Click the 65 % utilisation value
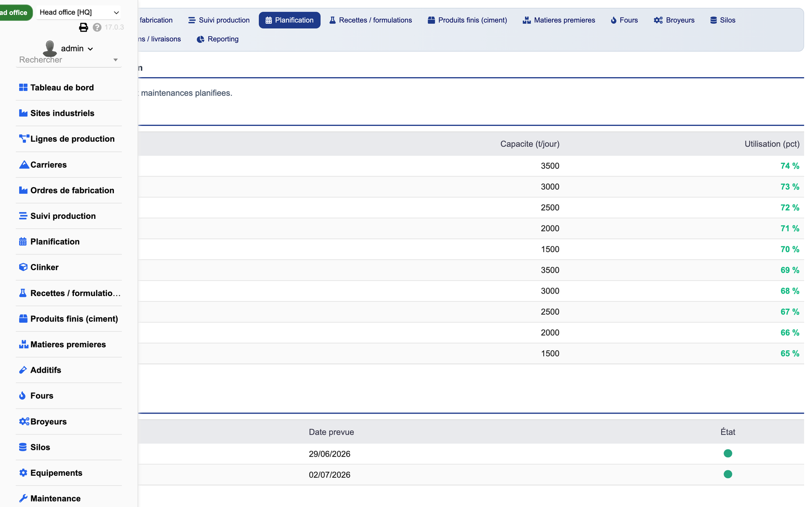 (790, 354)
